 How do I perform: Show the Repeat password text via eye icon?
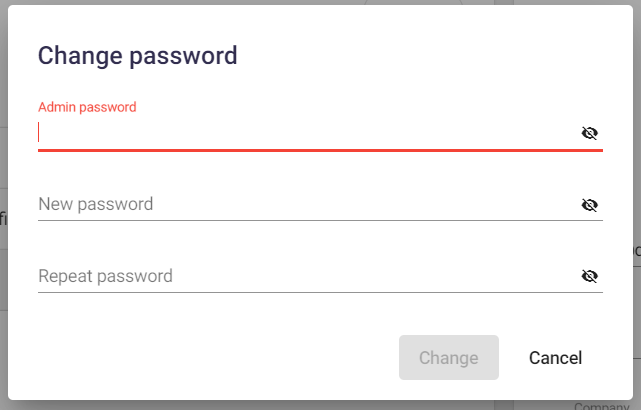[x=589, y=276]
